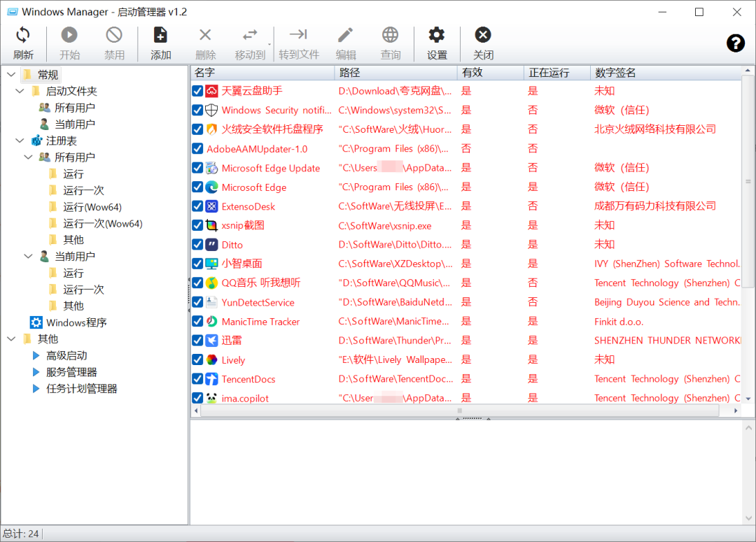This screenshot has height=542, width=756.
Task: Click the list's horizontal scrollbar thumb
Action: pyautogui.click(x=459, y=411)
